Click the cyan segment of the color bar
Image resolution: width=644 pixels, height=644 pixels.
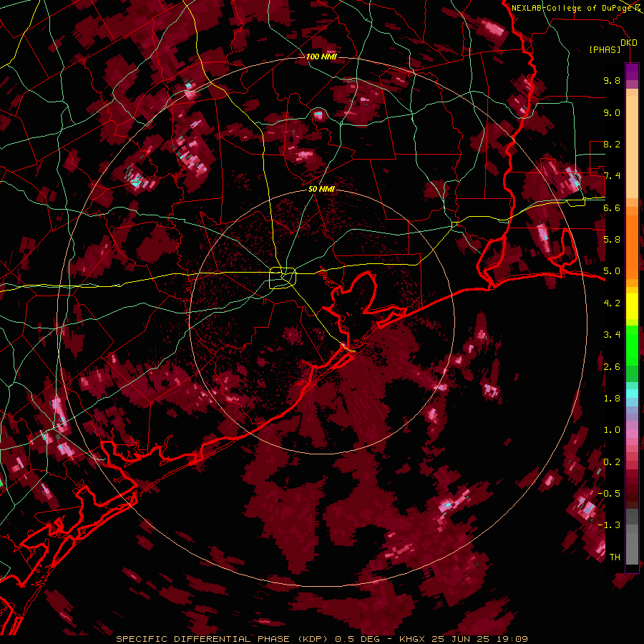pos(632,394)
